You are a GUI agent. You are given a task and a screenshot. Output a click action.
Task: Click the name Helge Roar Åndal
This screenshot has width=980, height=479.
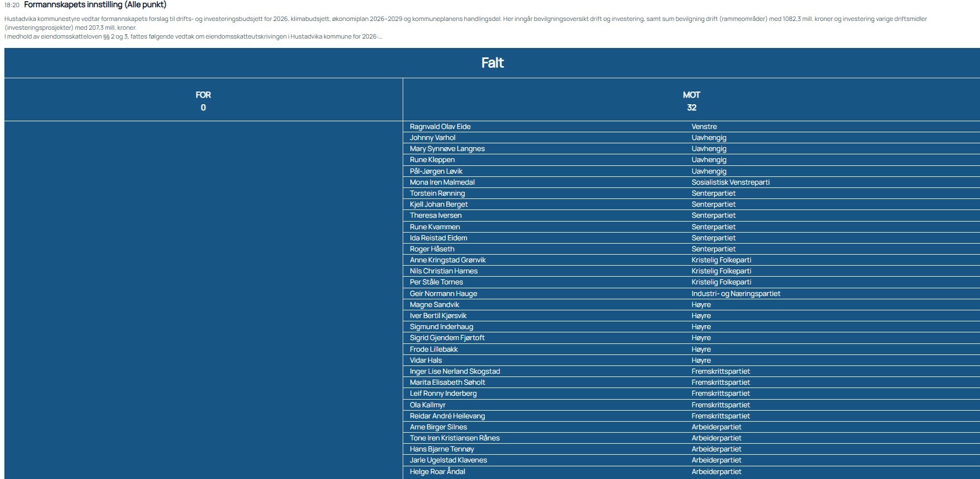point(437,472)
